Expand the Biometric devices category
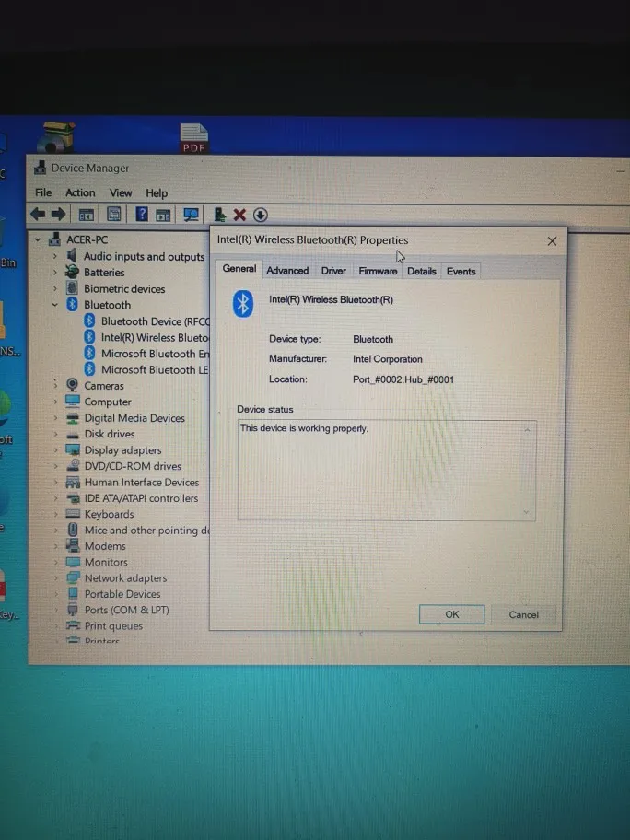Viewport: 630px width, 840px height. pyautogui.click(x=54, y=288)
